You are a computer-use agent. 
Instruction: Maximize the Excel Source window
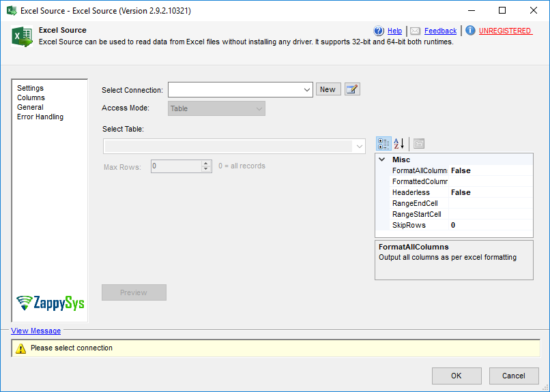(502, 10)
